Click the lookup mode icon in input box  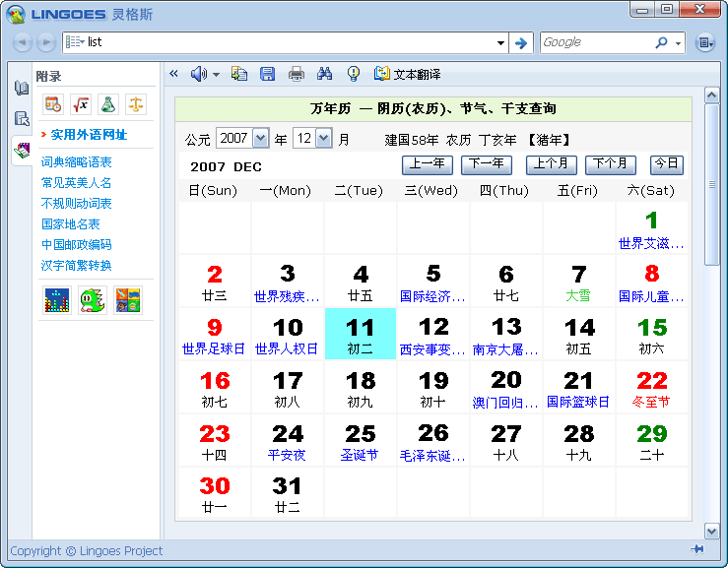pyautogui.click(x=75, y=42)
